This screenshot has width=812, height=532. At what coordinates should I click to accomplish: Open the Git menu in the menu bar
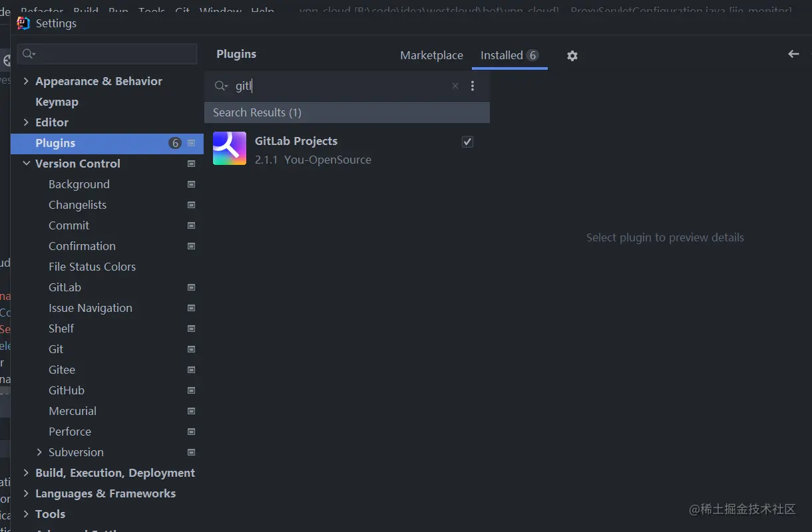pyautogui.click(x=182, y=11)
